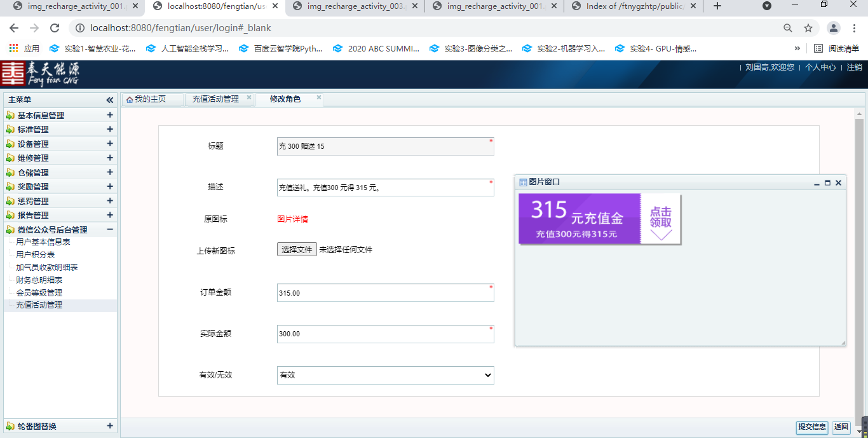Click the 315 元充值金 banner image
The height and width of the screenshot is (438, 868).
pyautogui.click(x=599, y=219)
